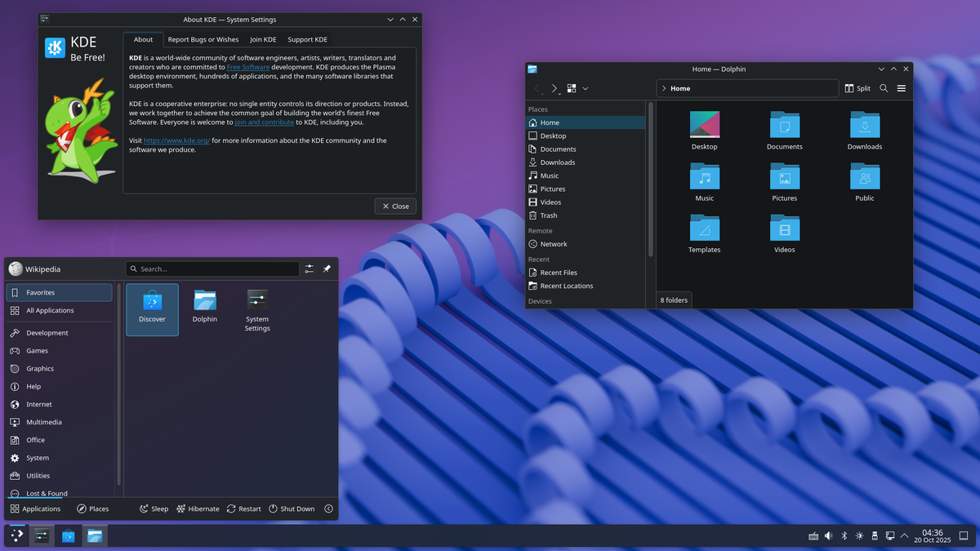The height and width of the screenshot is (551, 980).
Task: Open the Internet category in the launcher
Action: [59, 404]
